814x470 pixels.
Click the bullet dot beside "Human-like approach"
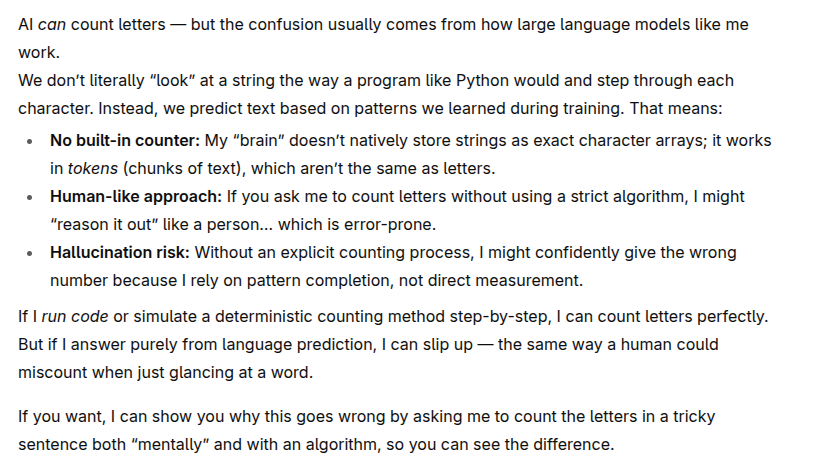(30, 197)
